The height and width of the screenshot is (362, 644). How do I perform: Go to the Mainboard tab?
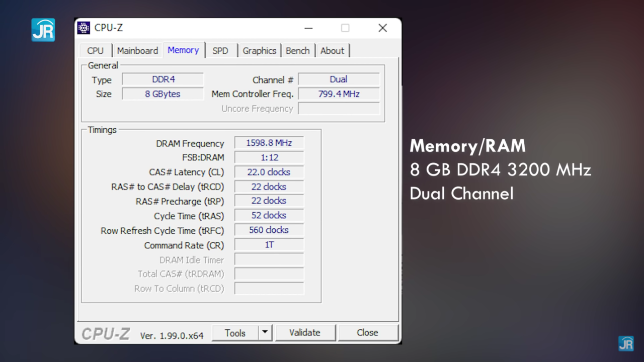click(137, 50)
